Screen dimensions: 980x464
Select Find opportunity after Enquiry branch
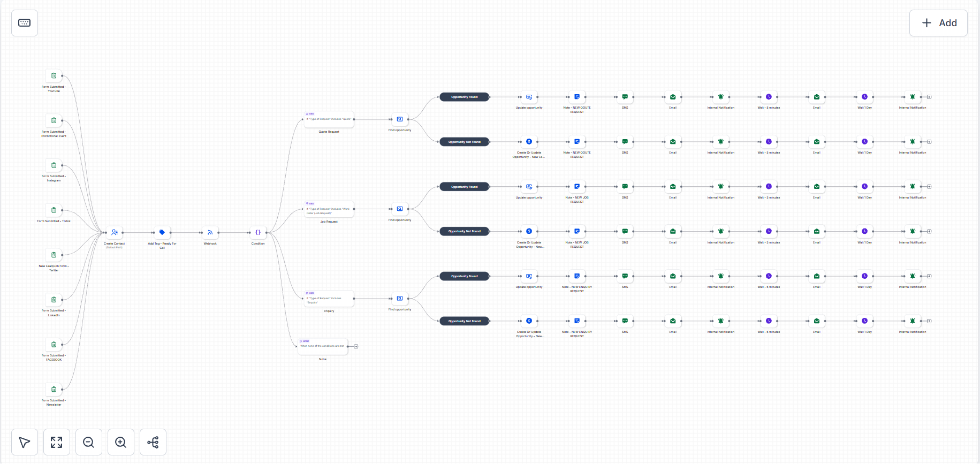(400, 299)
